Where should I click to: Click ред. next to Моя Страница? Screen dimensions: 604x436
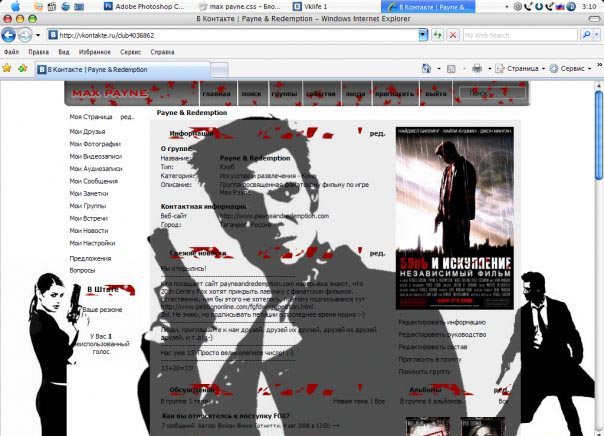pyautogui.click(x=127, y=117)
